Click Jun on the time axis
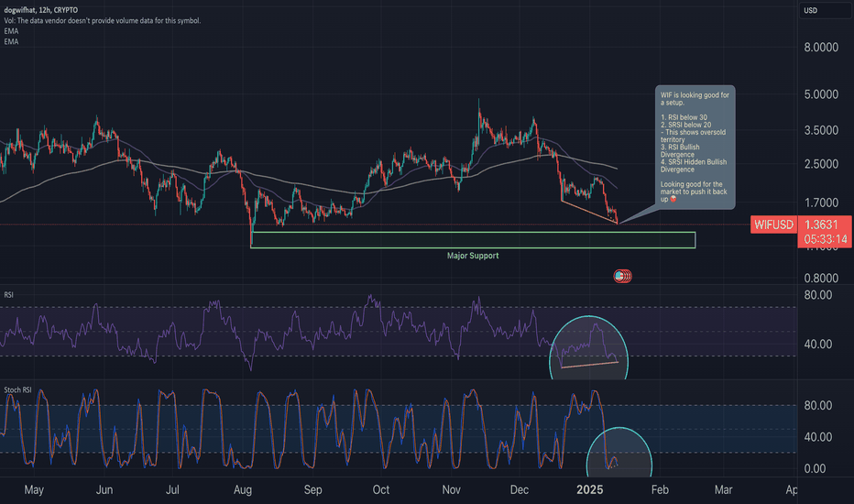 tap(104, 490)
